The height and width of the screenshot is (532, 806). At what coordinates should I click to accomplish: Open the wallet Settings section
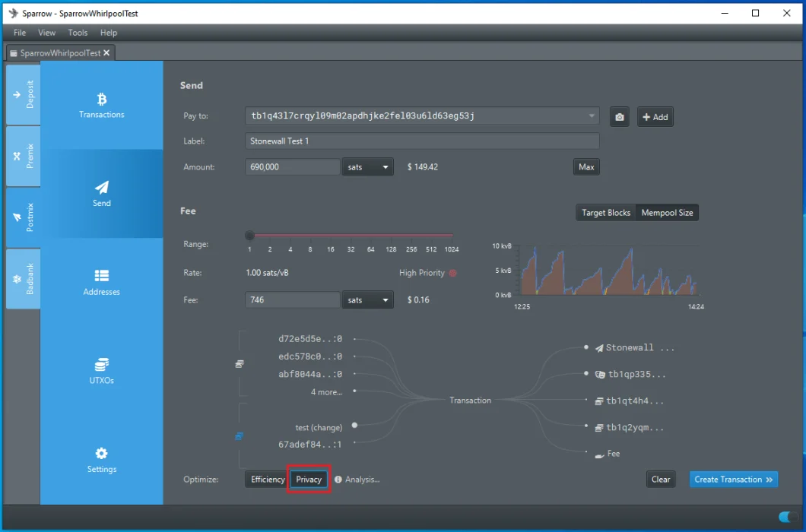point(101,460)
